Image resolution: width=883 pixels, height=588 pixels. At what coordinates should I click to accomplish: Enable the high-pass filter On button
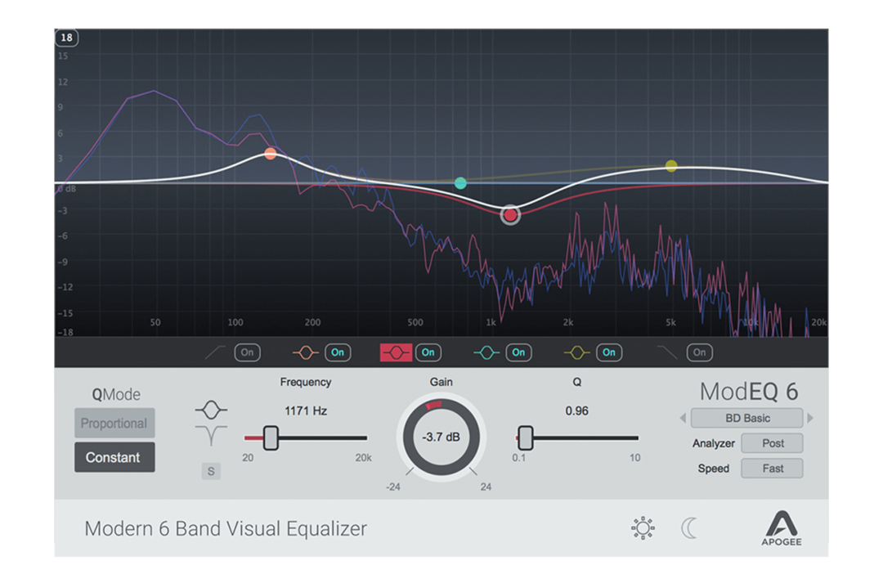(x=247, y=352)
